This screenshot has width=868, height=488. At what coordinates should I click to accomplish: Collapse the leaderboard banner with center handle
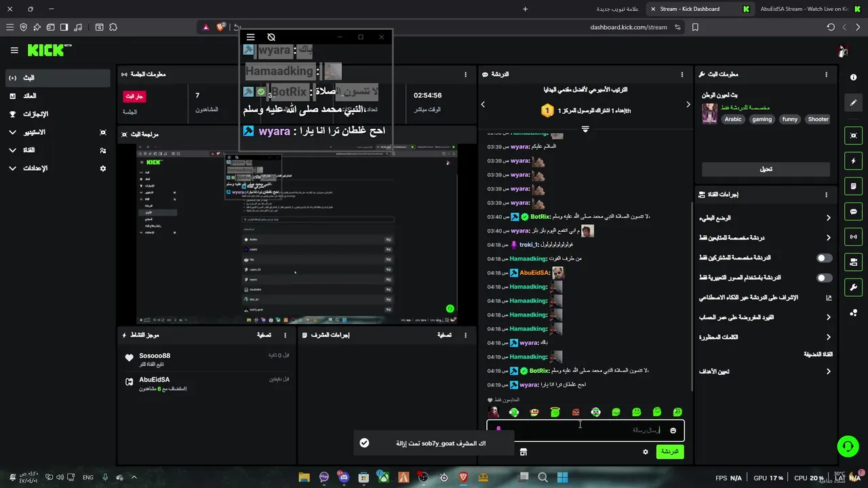(585, 129)
